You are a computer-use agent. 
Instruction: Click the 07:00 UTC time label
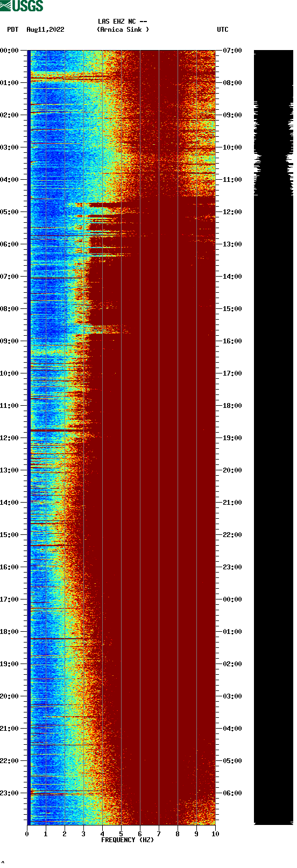pyautogui.click(x=232, y=51)
